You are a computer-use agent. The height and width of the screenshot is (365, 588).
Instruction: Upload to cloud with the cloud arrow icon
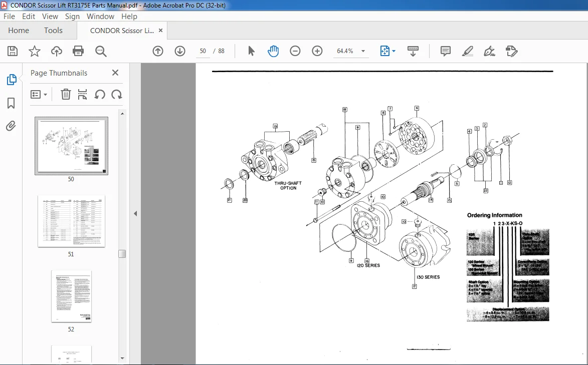tap(57, 51)
